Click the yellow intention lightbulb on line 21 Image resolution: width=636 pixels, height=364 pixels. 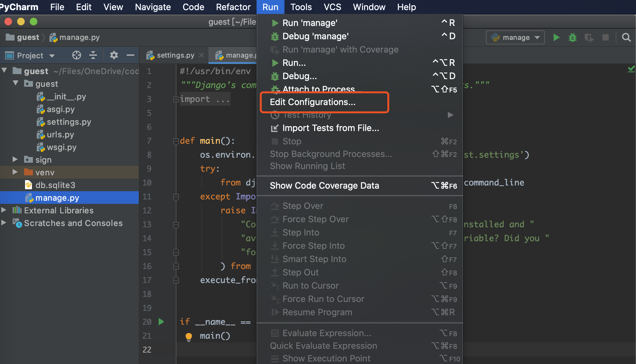coord(188,336)
